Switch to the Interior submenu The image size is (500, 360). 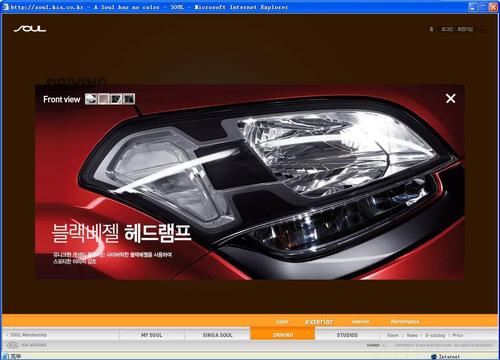click(360, 322)
